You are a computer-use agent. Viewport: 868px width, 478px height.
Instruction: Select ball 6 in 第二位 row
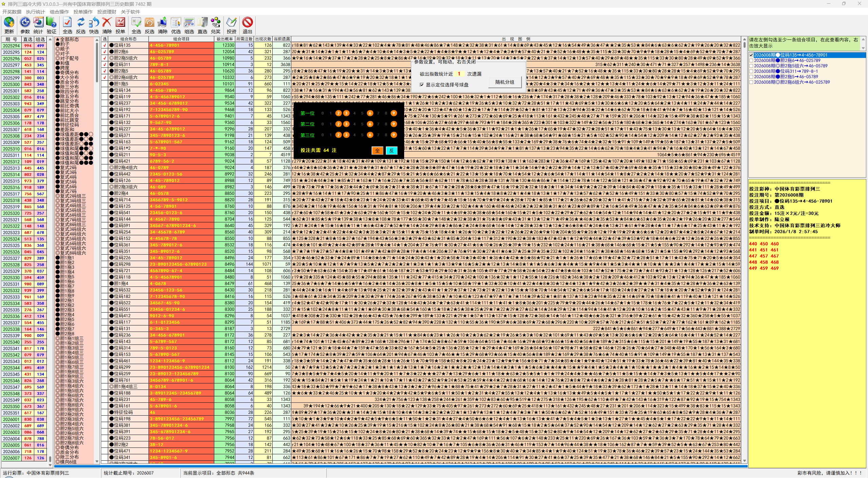click(x=370, y=124)
